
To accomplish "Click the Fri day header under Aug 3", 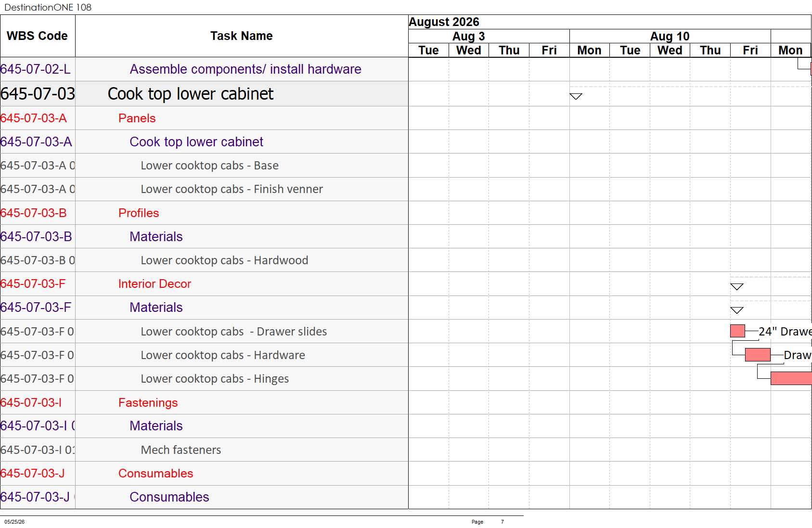I will coord(549,51).
